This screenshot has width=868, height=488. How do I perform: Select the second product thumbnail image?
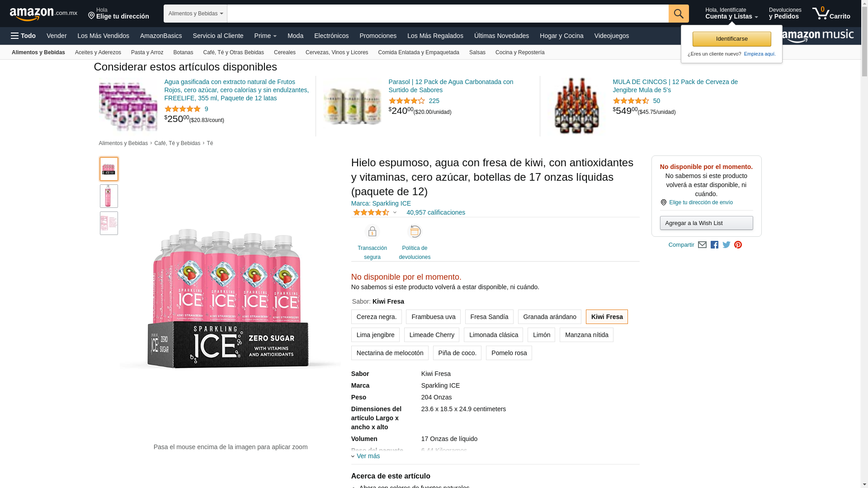108,196
